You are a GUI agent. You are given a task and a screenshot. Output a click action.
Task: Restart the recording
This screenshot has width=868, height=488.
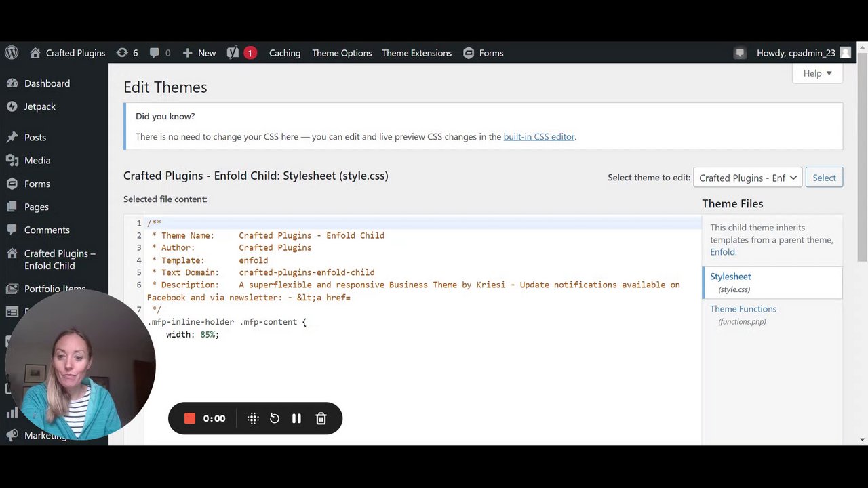(275, 418)
